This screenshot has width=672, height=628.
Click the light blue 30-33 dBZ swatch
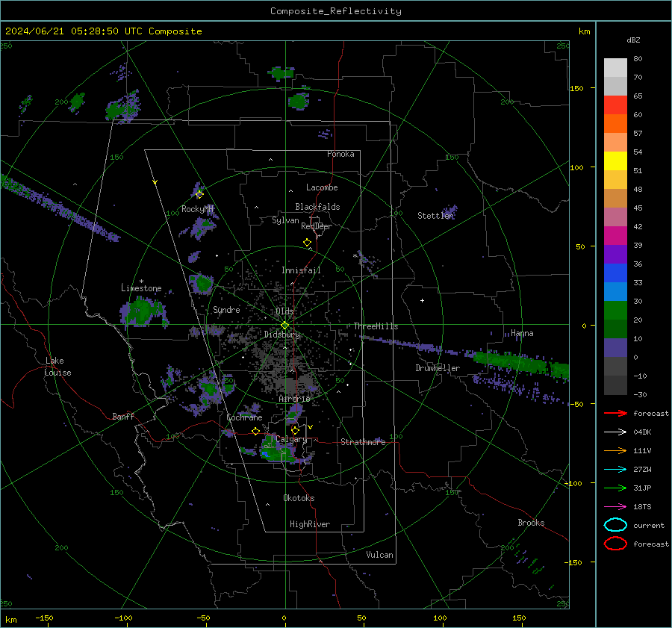coord(615,291)
